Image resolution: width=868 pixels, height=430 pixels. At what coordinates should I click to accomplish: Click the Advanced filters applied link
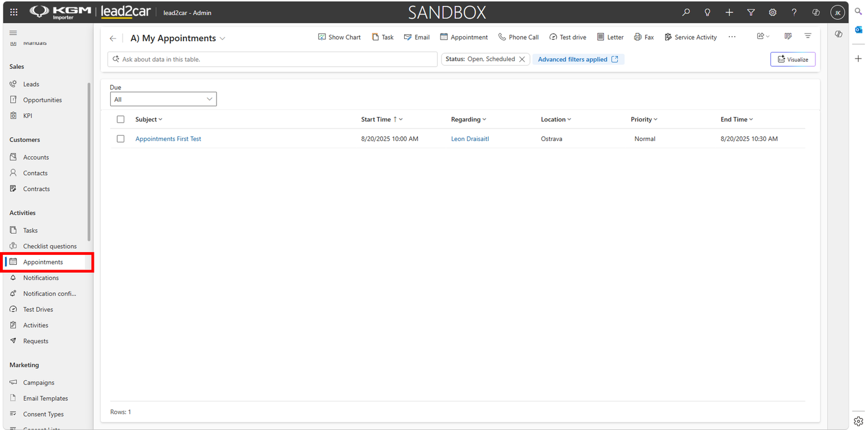[578, 59]
